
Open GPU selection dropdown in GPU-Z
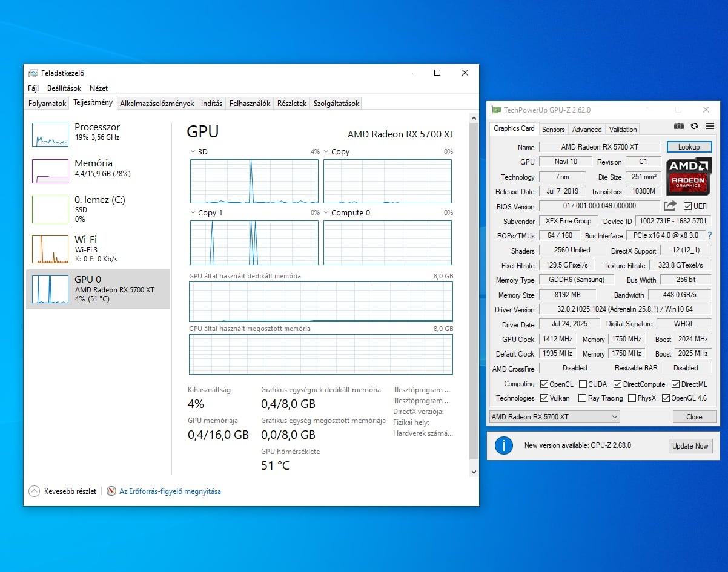coord(554,417)
